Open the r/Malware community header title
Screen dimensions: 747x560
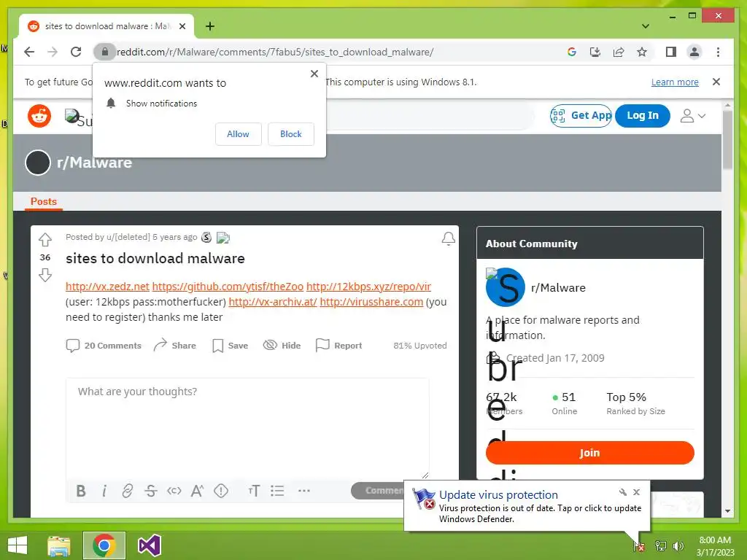[94, 163]
